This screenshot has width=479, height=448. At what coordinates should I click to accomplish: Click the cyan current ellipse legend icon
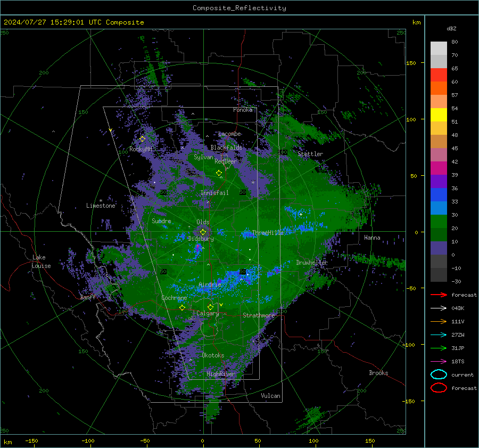439,374
